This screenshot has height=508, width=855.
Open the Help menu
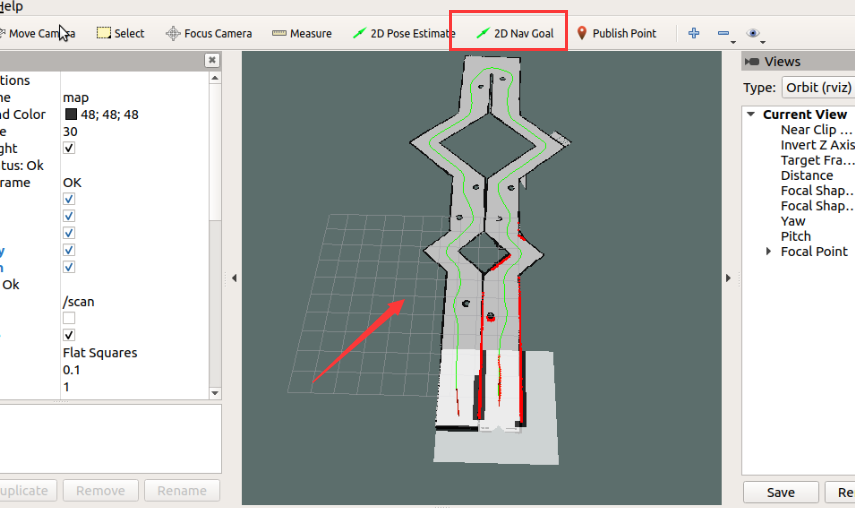pyautogui.click(x=11, y=7)
